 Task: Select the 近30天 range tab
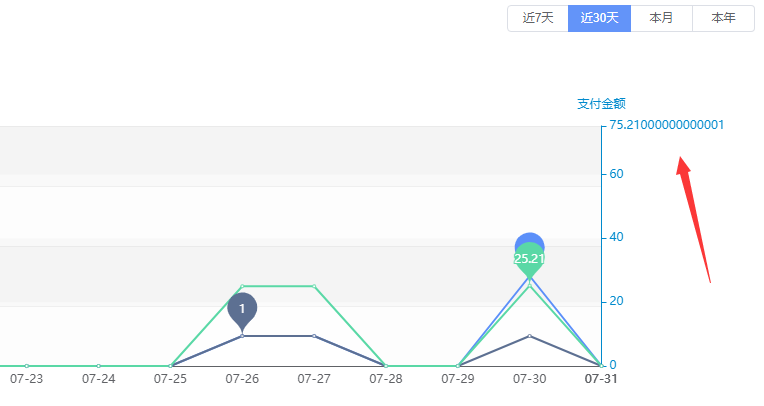point(599,19)
